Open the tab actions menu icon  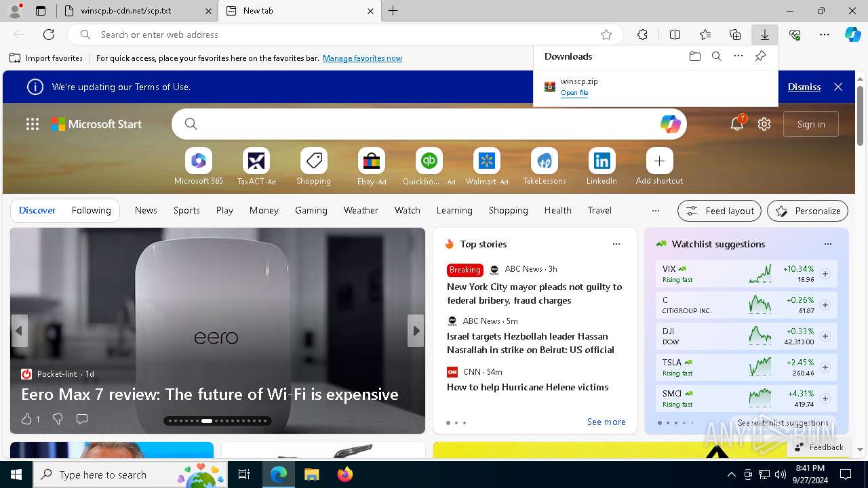41,11
